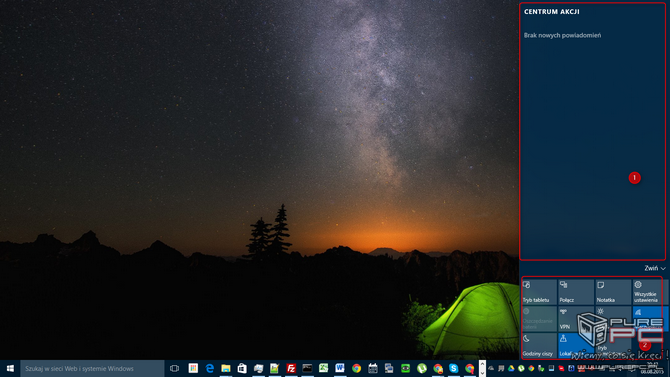Launch Microsoft Edge from the taskbar

(209, 368)
